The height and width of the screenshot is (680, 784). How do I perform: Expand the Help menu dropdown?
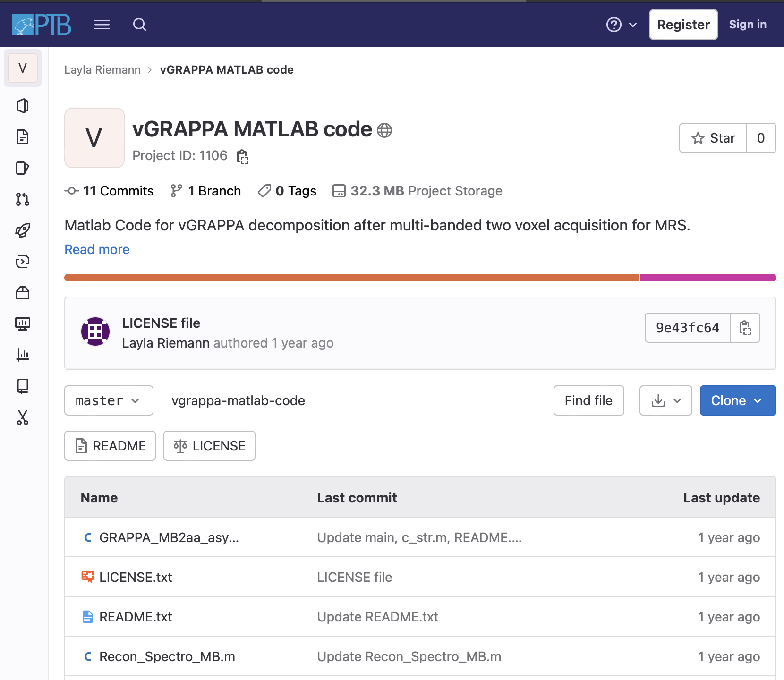click(621, 25)
